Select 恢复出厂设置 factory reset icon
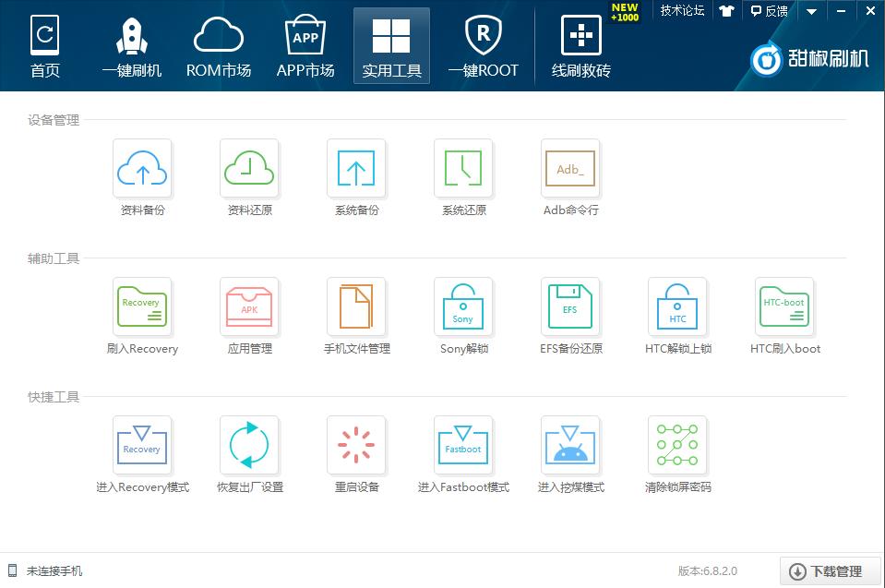The image size is (885, 588). point(249,445)
